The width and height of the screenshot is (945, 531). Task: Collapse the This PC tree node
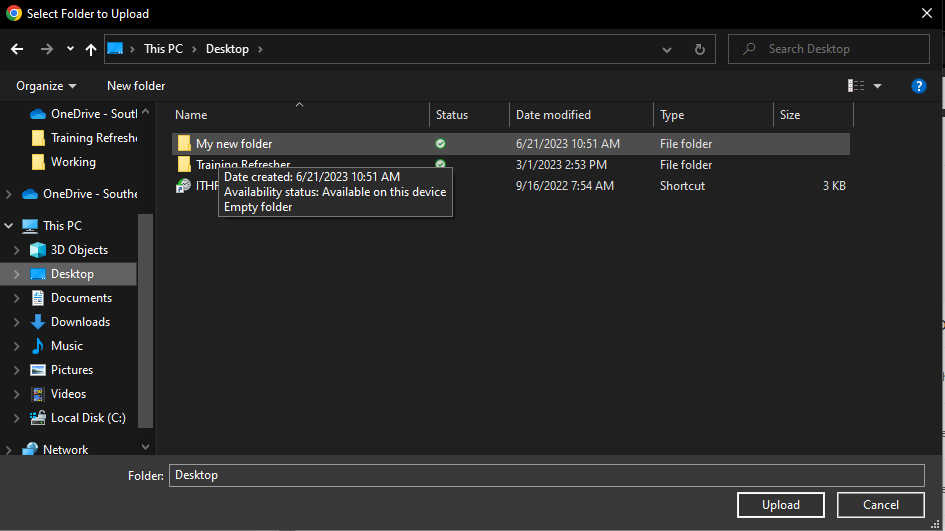8,225
